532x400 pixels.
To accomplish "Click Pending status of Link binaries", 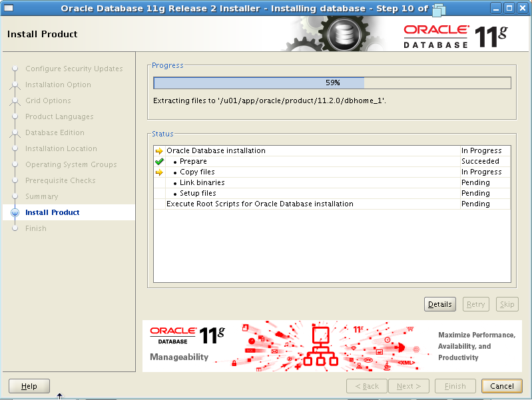I will pos(475,182).
